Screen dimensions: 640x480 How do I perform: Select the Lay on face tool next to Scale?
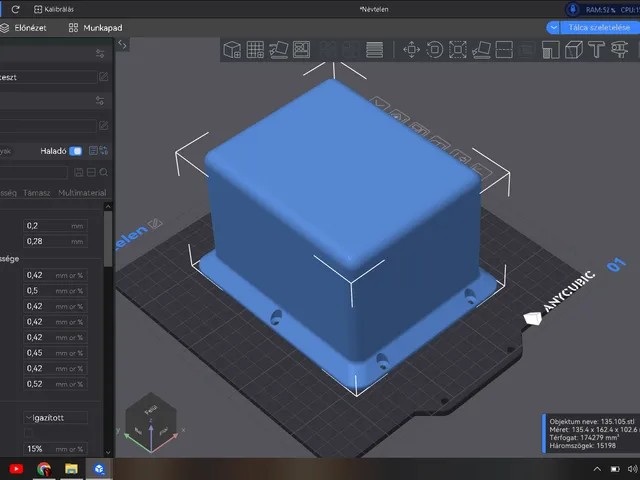pyautogui.click(x=481, y=50)
